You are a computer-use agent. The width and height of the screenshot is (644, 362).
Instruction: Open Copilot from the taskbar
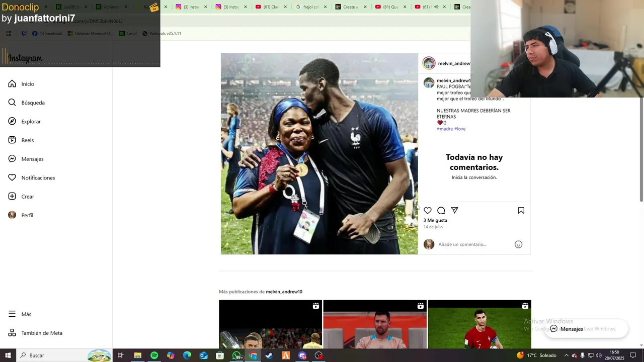pos(171,355)
